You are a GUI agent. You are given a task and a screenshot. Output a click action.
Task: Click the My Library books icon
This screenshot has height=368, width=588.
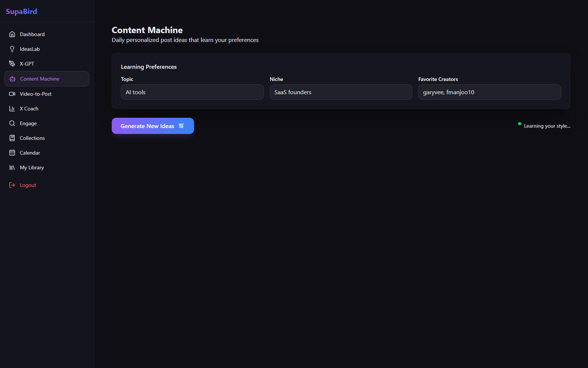[x=12, y=167]
